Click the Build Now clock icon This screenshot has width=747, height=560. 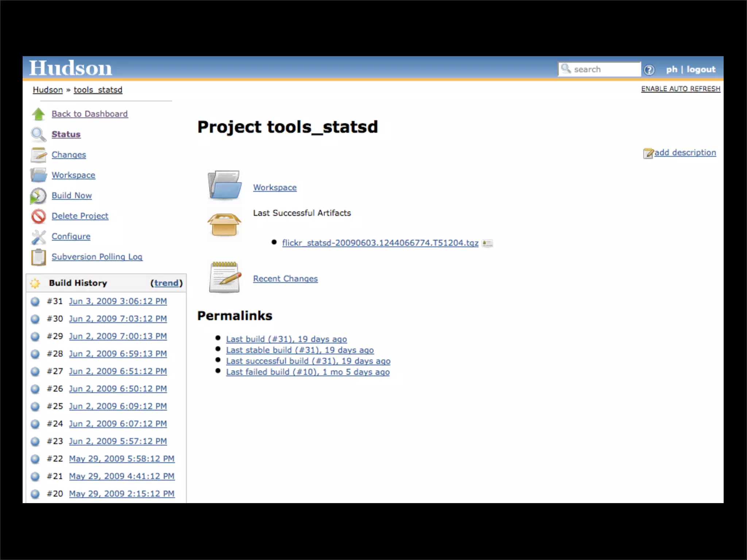(x=38, y=196)
